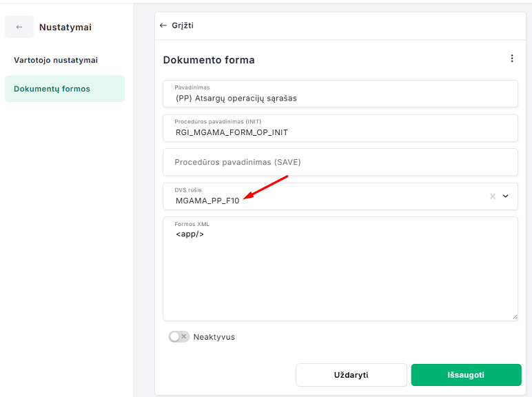This screenshot has width=532, height=397.
Task: Open the DVS rūšis combo box MGAMA_PP_F10
Action: pos(324,200)
